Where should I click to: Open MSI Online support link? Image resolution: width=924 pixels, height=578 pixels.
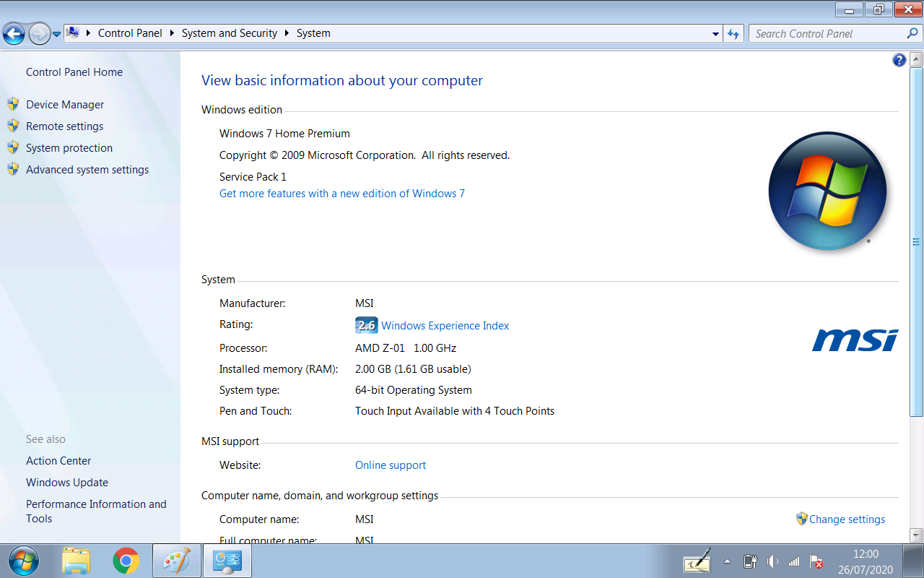click(x=391, y=465)
